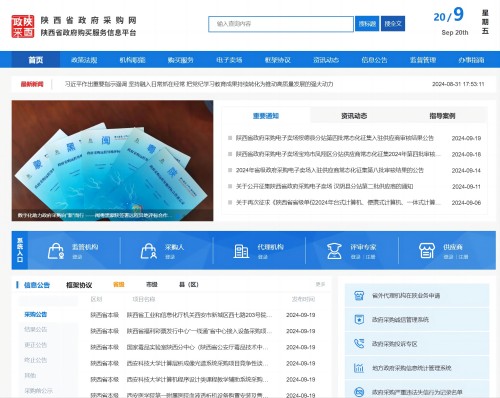Select the 省级 filter tab

point(119,284)
